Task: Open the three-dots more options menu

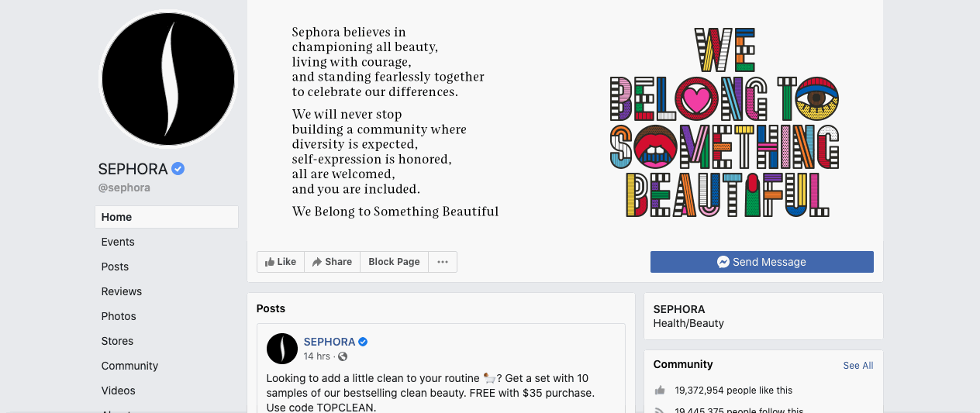Action: (443, 262)
